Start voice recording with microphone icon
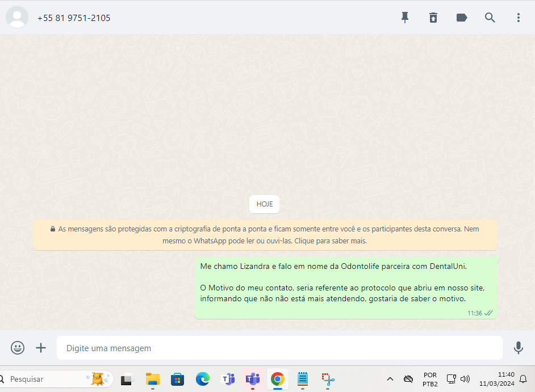The width and height of the screenshot is (535, 392). (x=519, y=348)
